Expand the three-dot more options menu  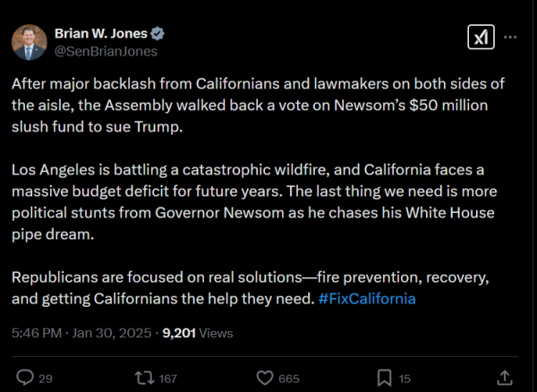(x=511, y=38)
